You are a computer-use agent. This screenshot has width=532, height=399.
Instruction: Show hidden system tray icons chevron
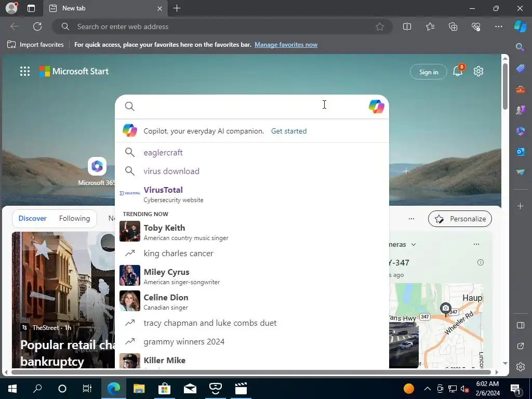click(x=428, y=389)
